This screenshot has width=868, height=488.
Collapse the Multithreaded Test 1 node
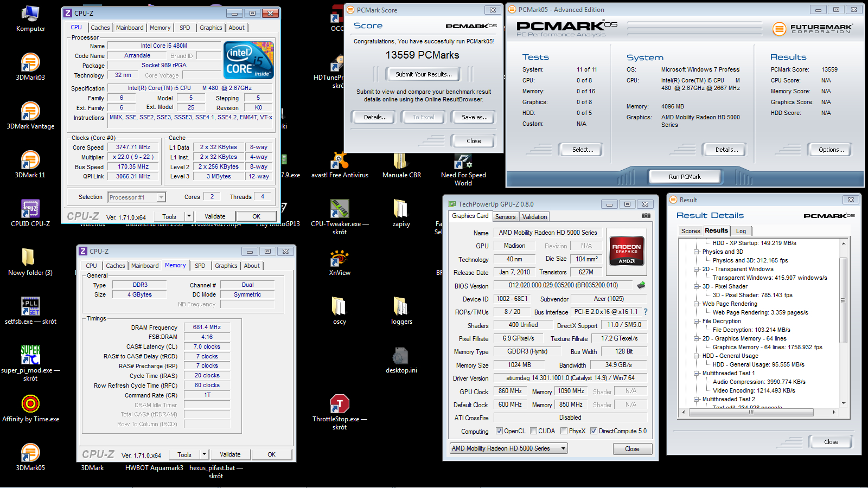[x=697, y=373]
